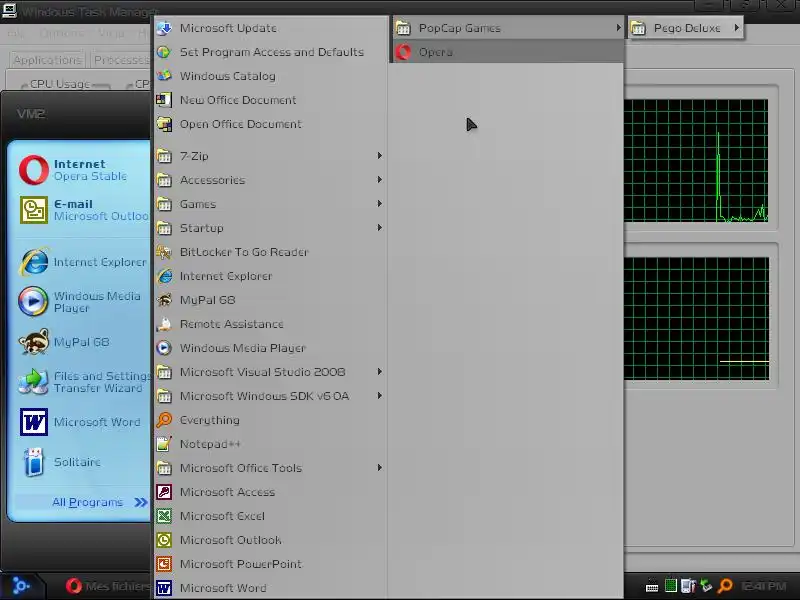Launch pinned Internet Explorer in start menu
This screenshot has width=800, height=600.
pyautogui.click(x=82, y=262)
